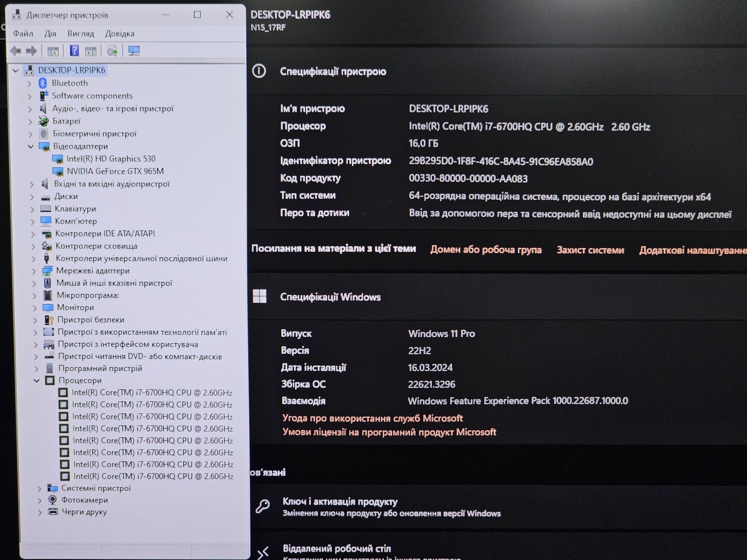The height and width of the screenshot is (560, 747).
Task: Click the Диспетчер пристроїв title bar icon
Action: pyautogui.click(x=16, y=15)
